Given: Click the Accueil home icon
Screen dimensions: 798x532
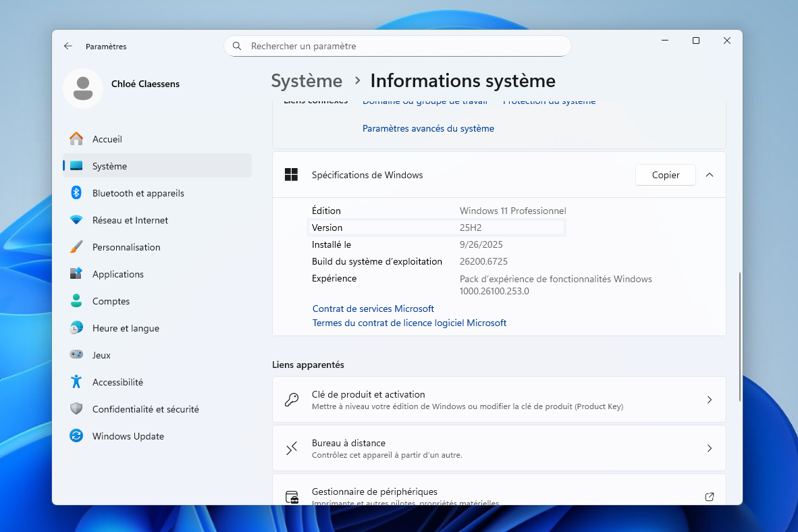Looking at the screenshot, I should point(76,139).
